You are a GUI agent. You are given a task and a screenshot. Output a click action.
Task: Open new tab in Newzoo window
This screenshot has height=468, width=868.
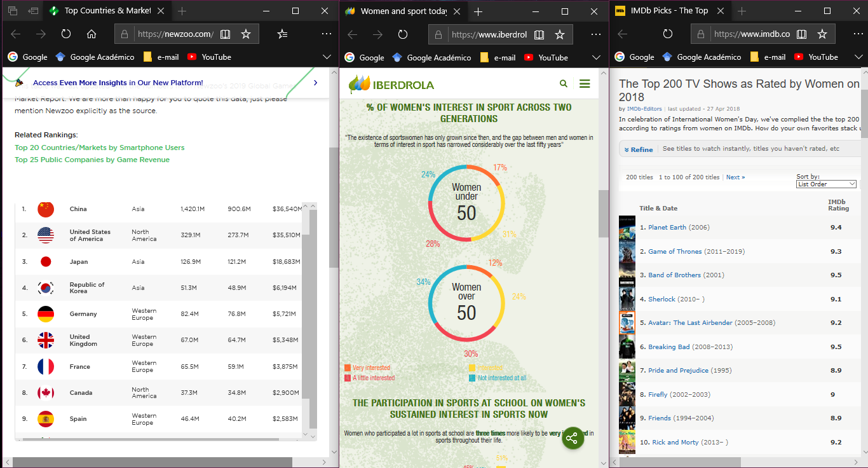[182, 11]
